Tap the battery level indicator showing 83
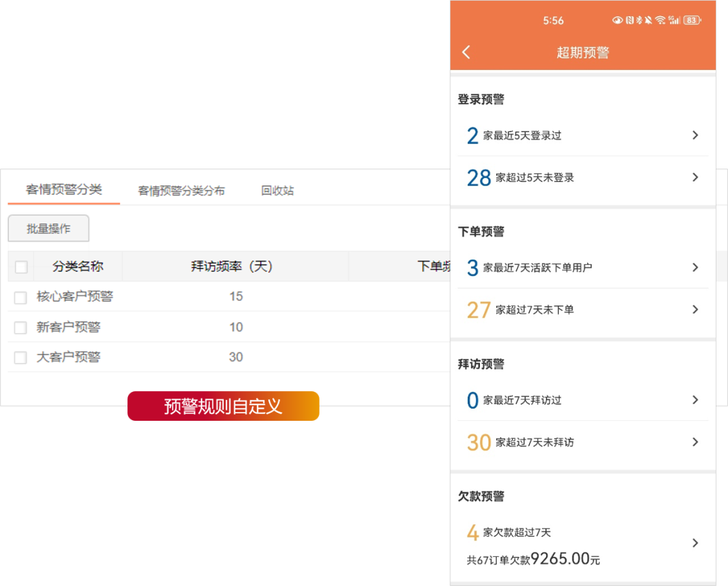This screenshot has height=586, width=728. tap(690, 20)
